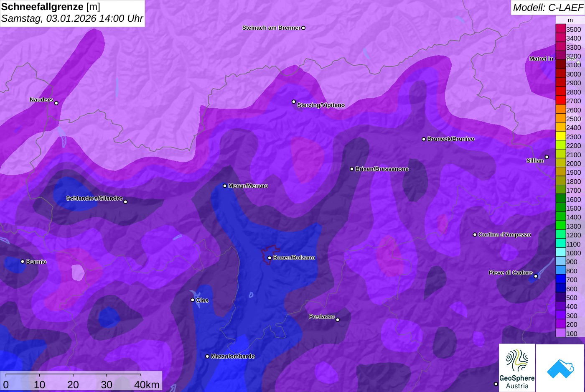Click the 30 mark on scale bar
Screen dimensions: 585x392
point(107,384)
